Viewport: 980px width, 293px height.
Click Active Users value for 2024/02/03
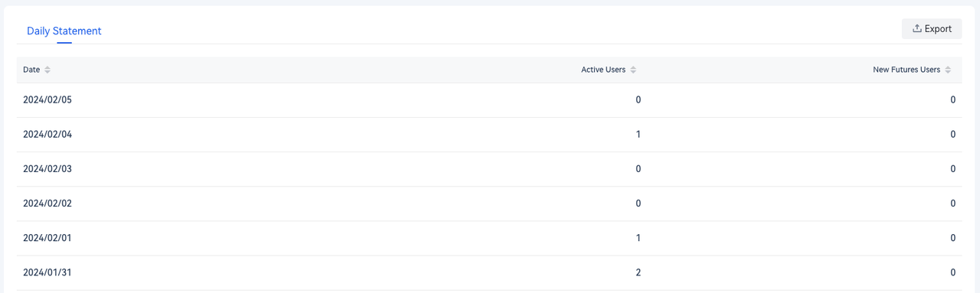[639, 169]
